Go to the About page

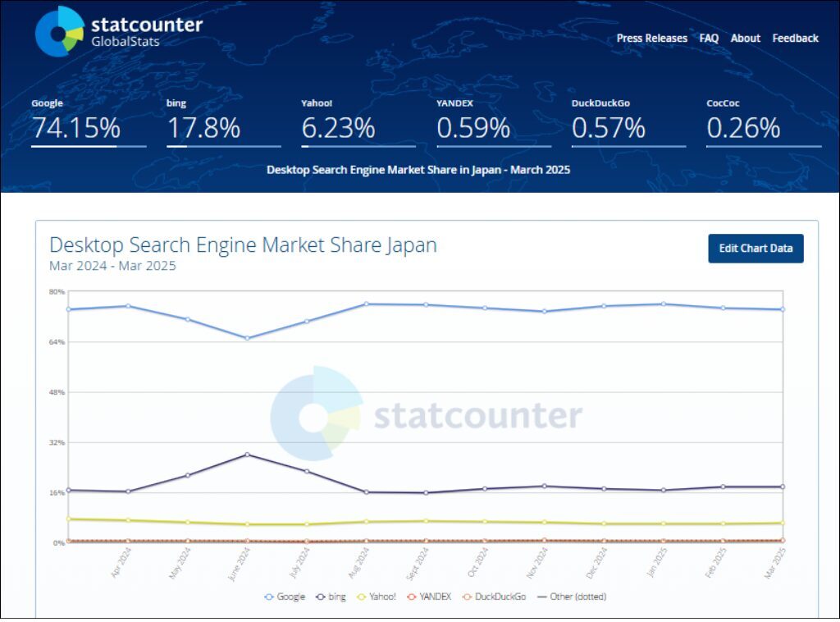[745, 38]
